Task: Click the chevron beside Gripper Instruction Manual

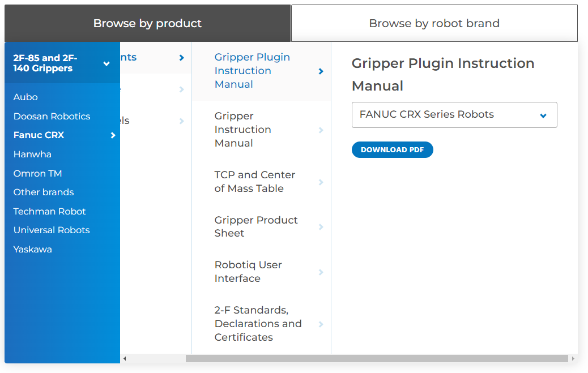Action: 321,130
